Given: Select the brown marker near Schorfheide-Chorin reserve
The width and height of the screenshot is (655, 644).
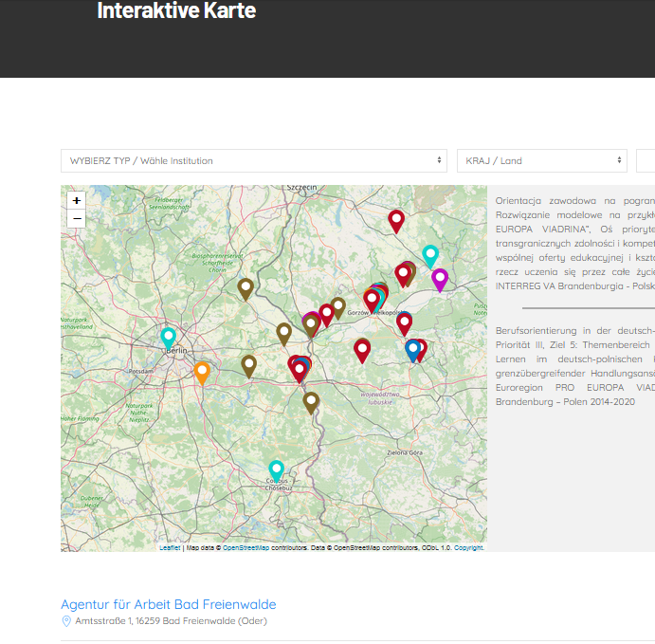Looking at the screenshot, I should (x=246, y=286).
